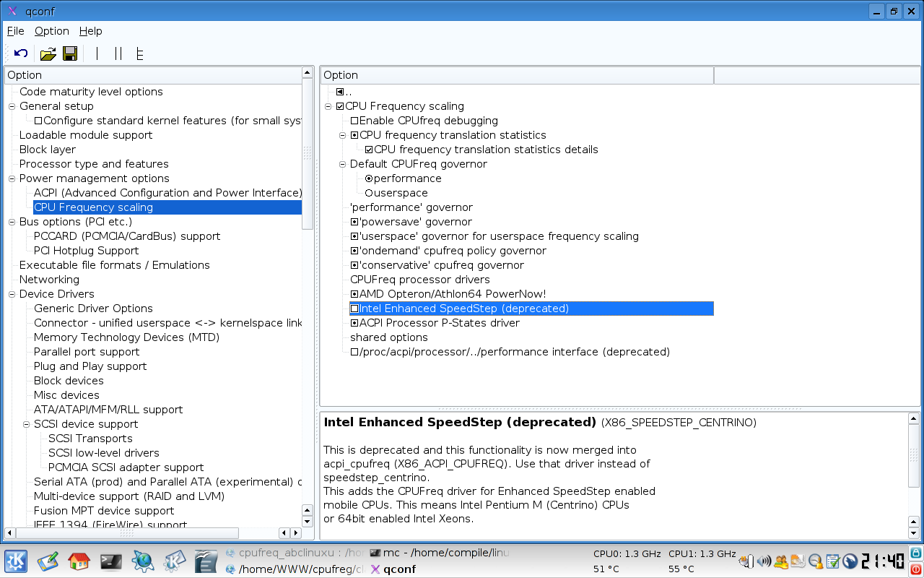Select 'ACPI Processor P-States driver' option
This screenshot has height=578, width=924.
tap(440, 323)
